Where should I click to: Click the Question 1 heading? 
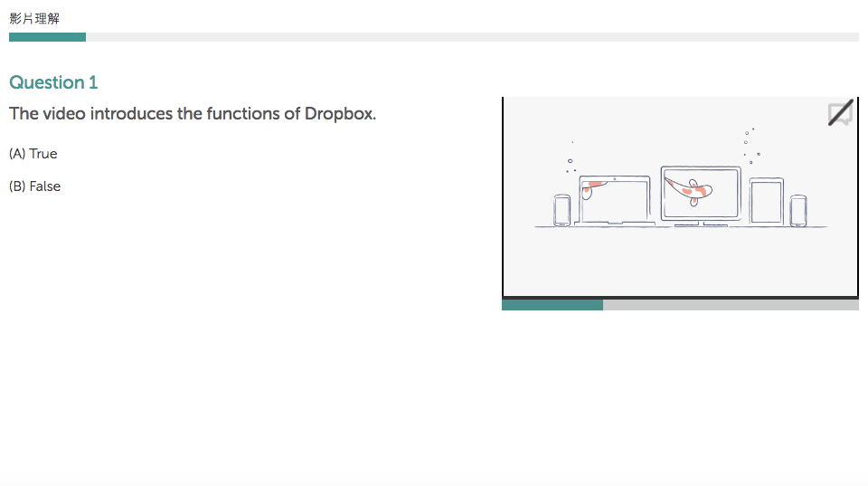53,82
